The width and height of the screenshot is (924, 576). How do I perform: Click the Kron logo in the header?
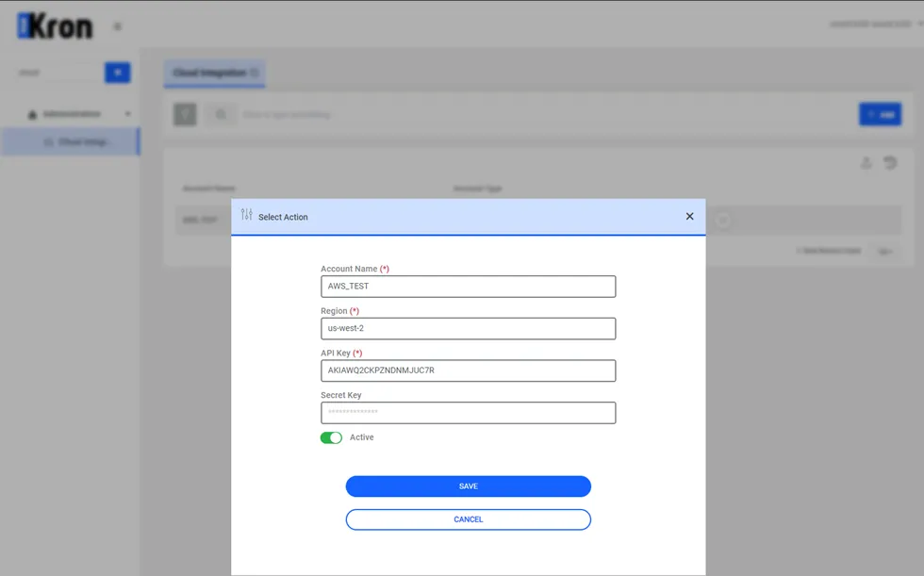coord(56,25)
